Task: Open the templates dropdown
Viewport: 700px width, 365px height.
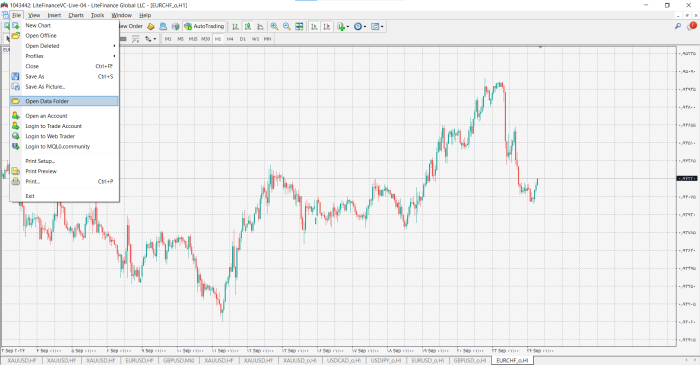Action: coord(377,26)
